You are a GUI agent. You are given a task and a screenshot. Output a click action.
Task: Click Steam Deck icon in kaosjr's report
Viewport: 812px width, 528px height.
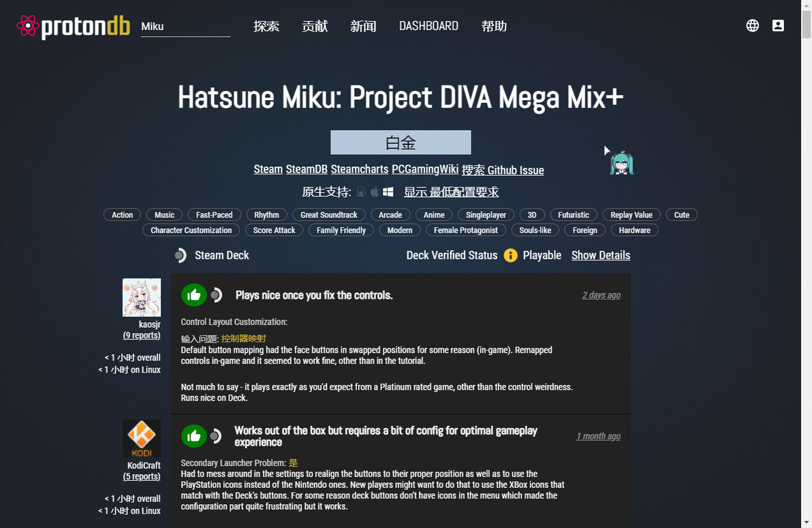point(216,296)
